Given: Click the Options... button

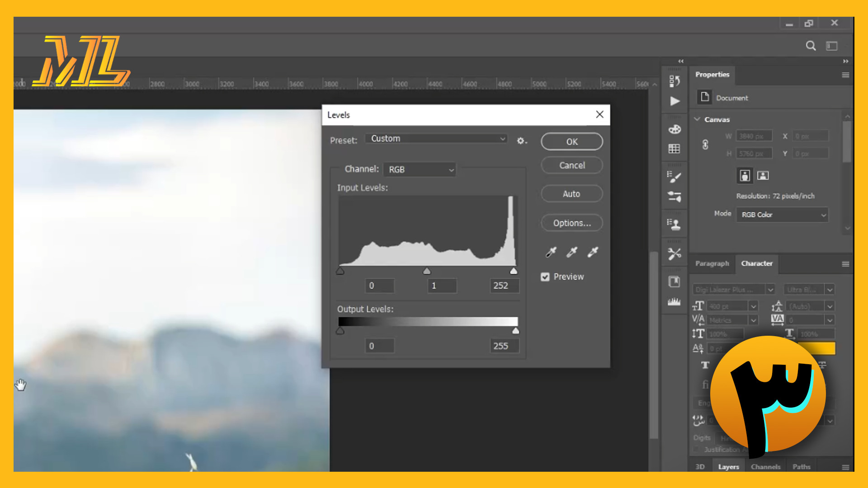Looking at the screenshot, I should [571, 223].
